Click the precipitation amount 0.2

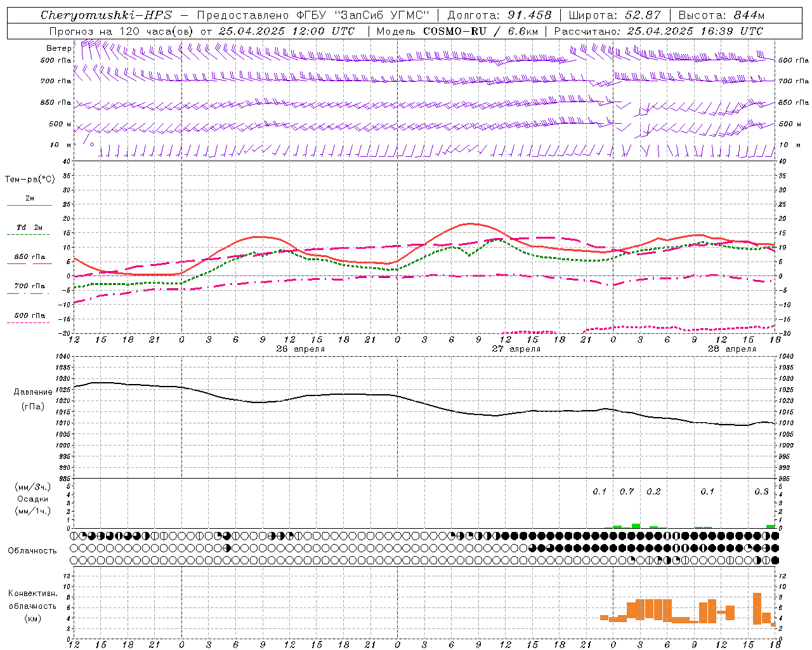(653, 491)
